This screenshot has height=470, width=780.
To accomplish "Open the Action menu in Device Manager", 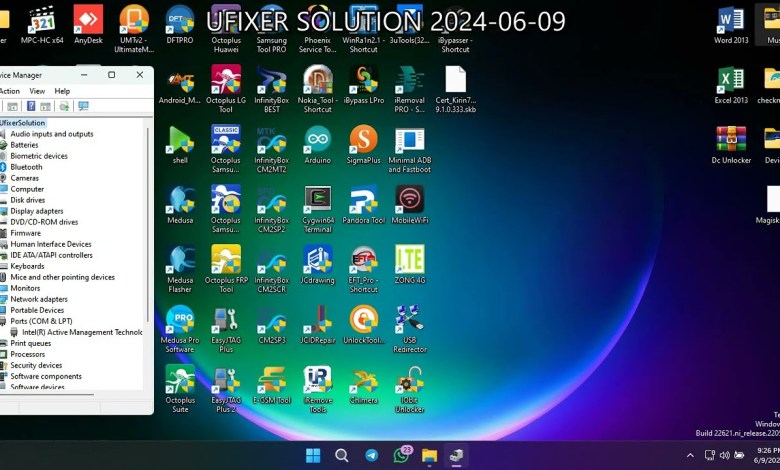I will 9,91.
